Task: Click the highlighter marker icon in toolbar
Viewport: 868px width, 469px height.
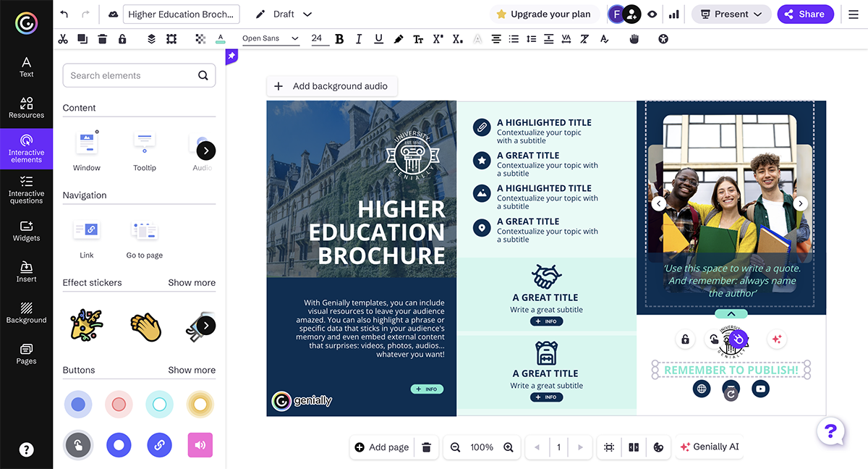Action: click(x=398, y=39)
